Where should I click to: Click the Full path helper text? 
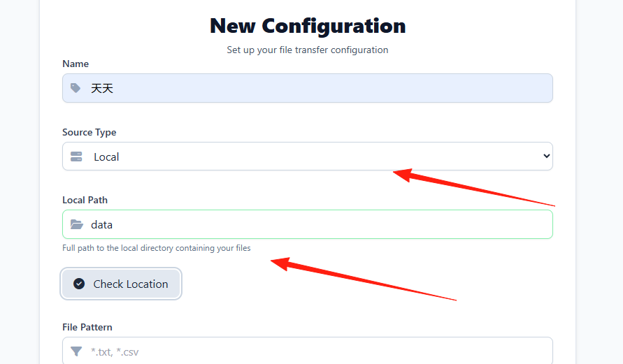pyautogui.click(x=157, y=248)
